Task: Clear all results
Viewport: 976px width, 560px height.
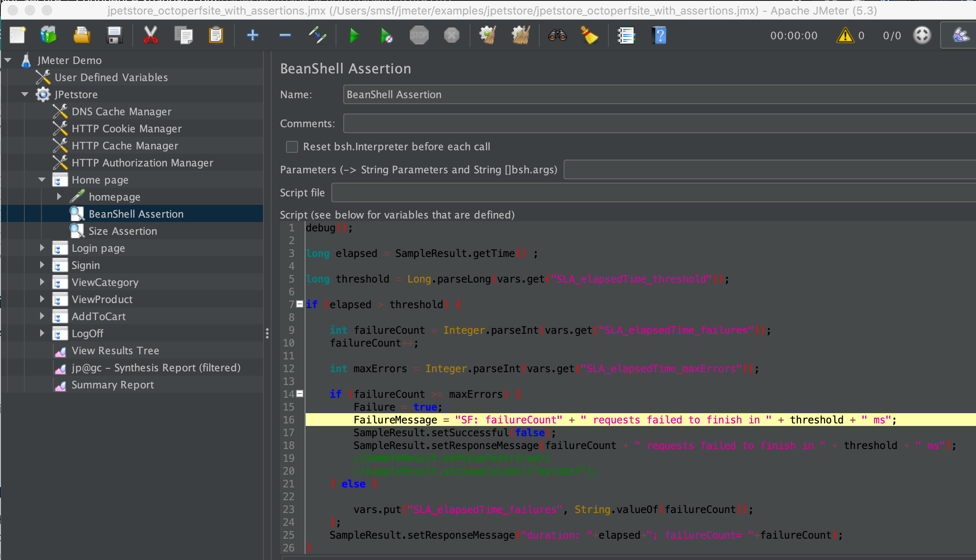Action: [520, 35]
